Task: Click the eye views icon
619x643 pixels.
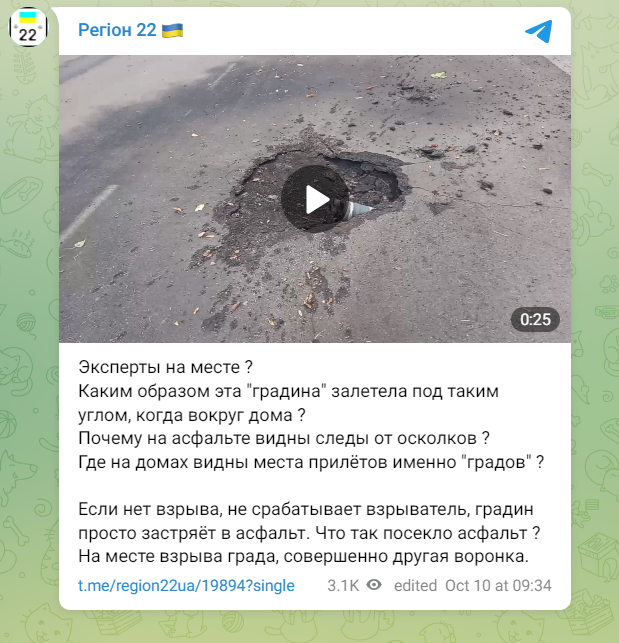Action: (x=374, y=585)
